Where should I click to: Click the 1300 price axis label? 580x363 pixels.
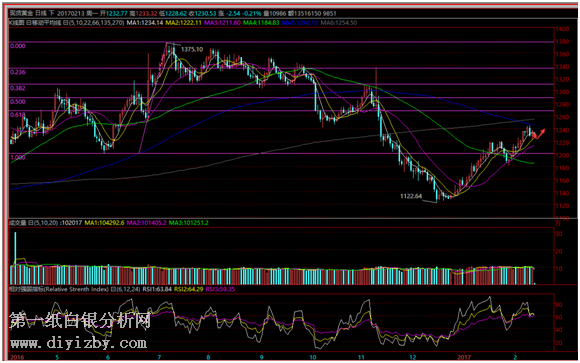[562, 92]
